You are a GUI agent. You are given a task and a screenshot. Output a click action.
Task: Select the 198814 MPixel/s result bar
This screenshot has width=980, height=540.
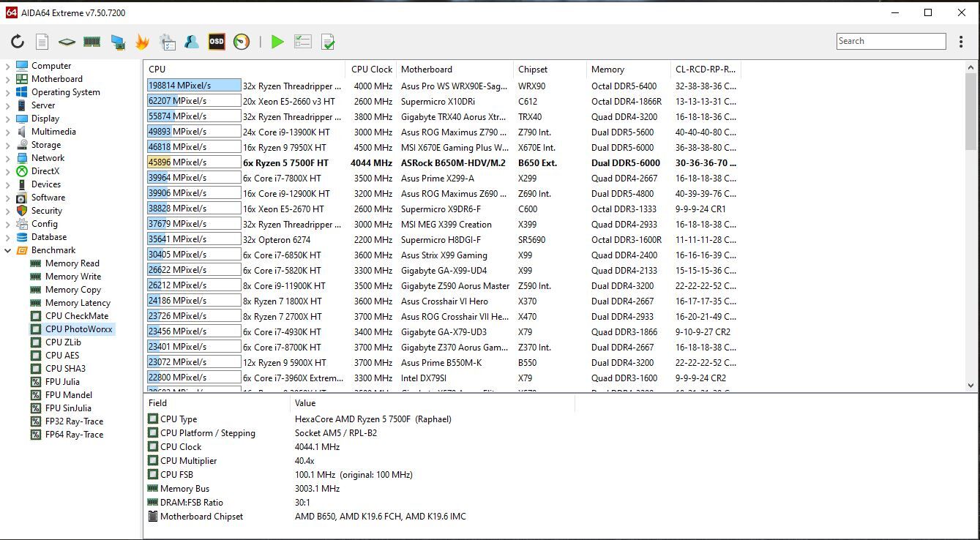pos(194,86)
